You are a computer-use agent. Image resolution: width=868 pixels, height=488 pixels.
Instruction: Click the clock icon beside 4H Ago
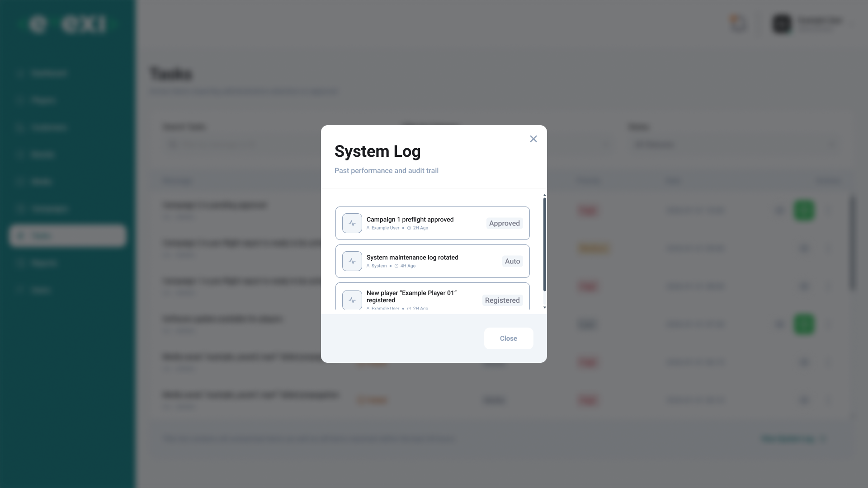point(396,266)
